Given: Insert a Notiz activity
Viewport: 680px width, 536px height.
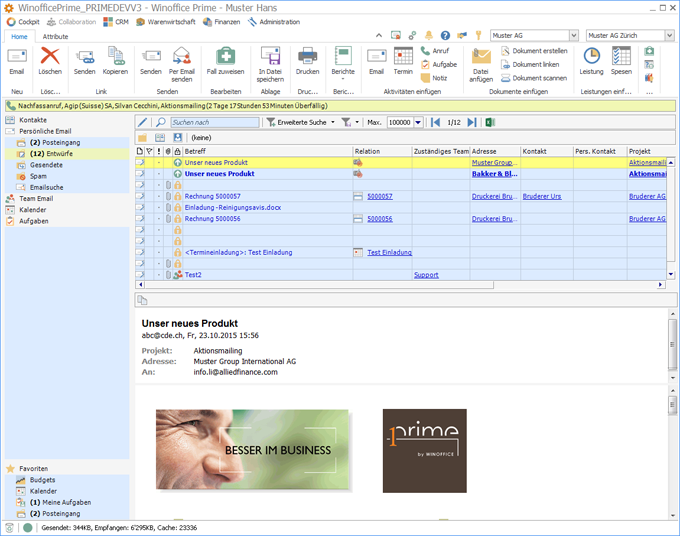Looking at the screenshot, I should [434, 78].
